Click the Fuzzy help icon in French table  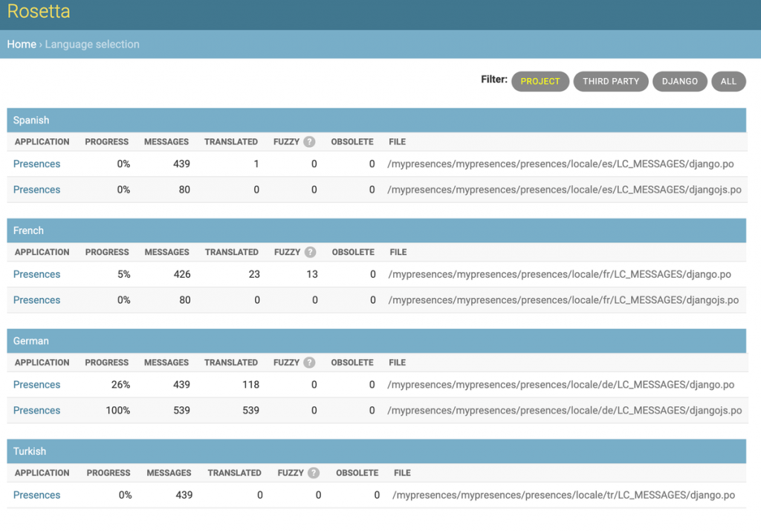(310, 252)
